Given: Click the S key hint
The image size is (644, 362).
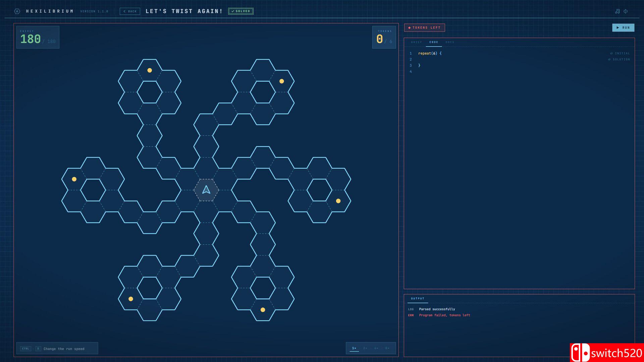Looking at the screenshot, I should [38, 349].
